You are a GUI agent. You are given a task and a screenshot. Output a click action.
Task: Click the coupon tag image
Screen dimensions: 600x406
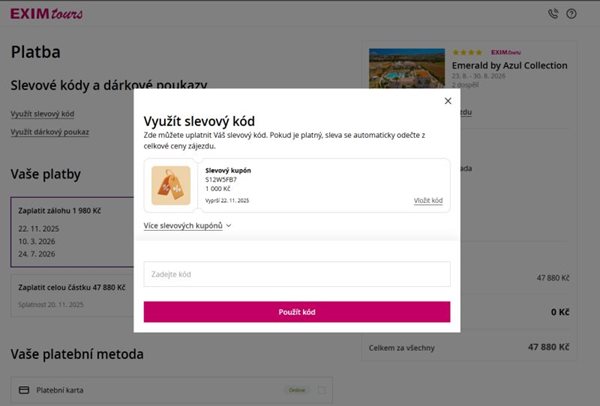pyautogui.click(x=170, y=185)
